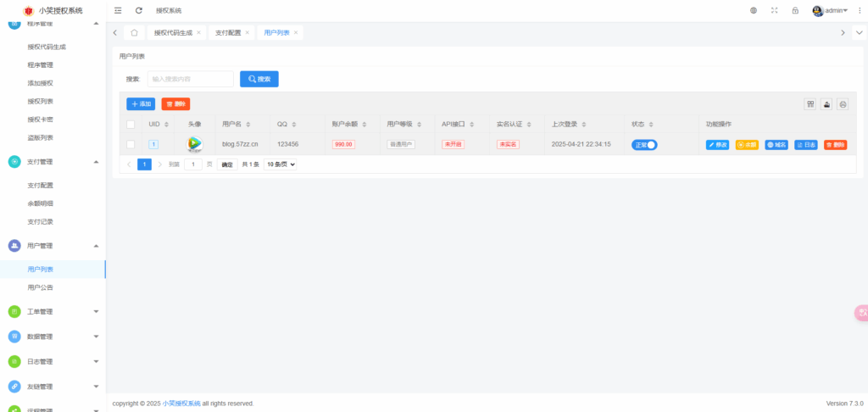Screen dimensions: 868x412
Task: Open 程序管理 in the sidebar
Action: click(41, 65)
